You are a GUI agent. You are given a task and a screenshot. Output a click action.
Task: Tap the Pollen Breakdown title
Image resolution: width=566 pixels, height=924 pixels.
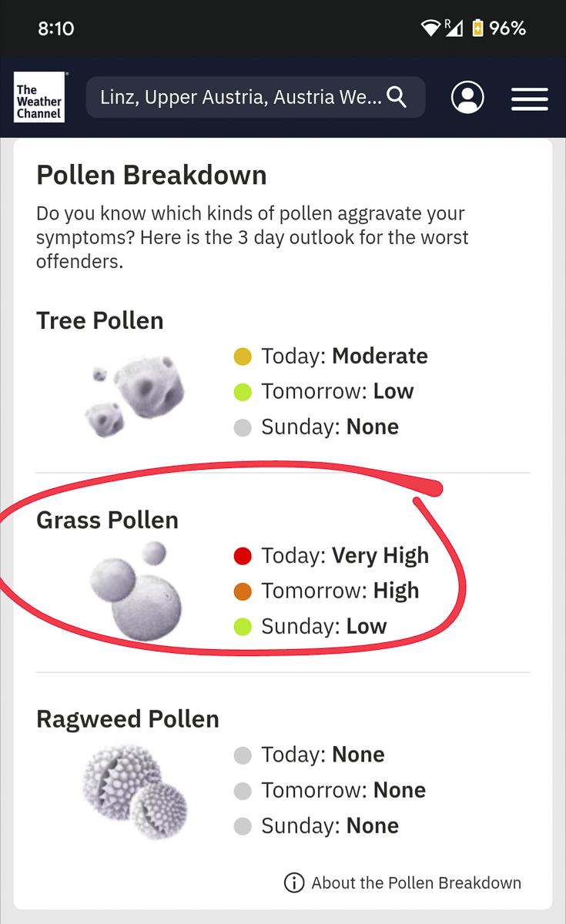(152, 176)
